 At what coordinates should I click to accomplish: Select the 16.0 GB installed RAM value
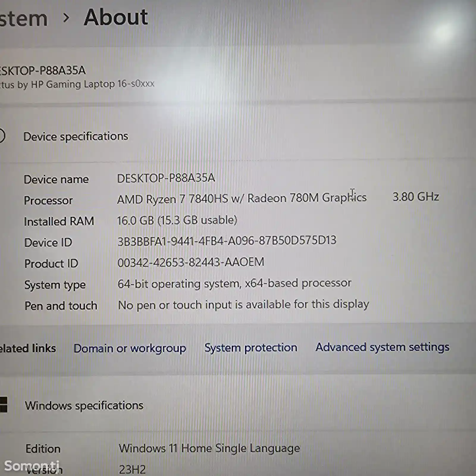coord(177,220)
